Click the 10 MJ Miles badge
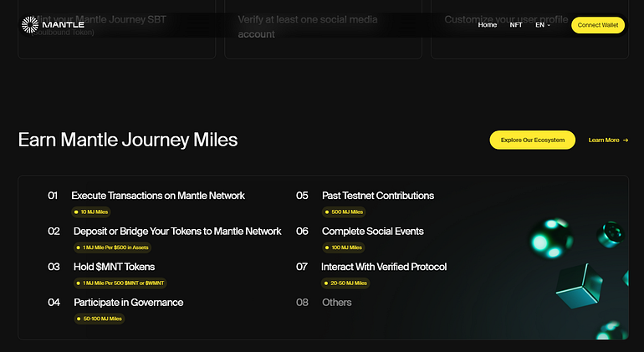This screenshot has width=644, height=352. [x=91, y=212]
